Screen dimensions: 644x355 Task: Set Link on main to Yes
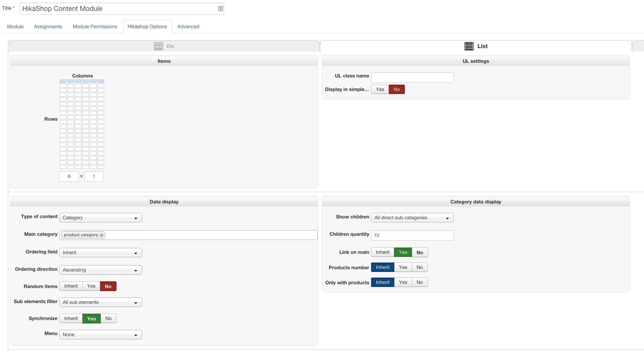403,252
